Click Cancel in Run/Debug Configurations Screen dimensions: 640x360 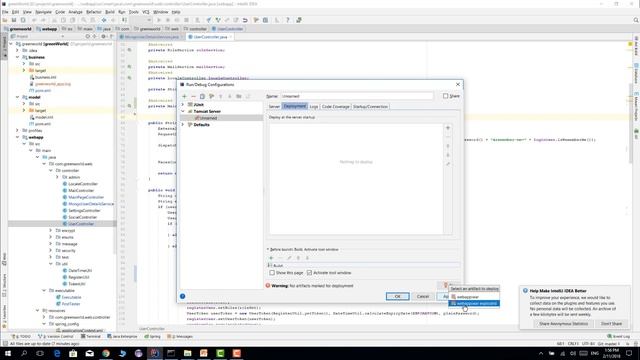[x=423, y=296]
